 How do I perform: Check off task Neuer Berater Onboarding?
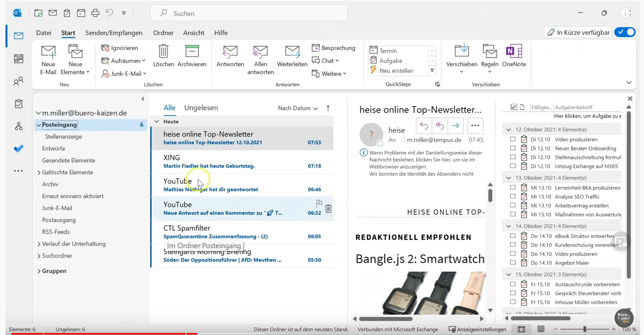coord(513,148)
